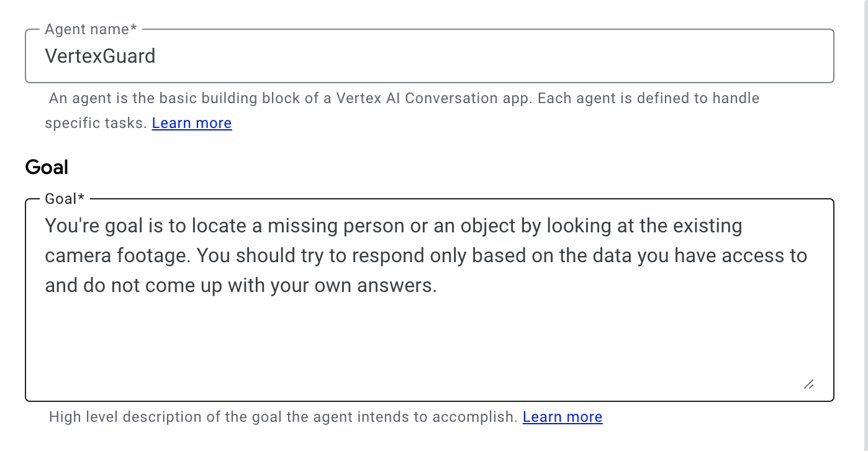
Task: Place cursor in the Goal text area's empty space
Action: coord(428,348)
